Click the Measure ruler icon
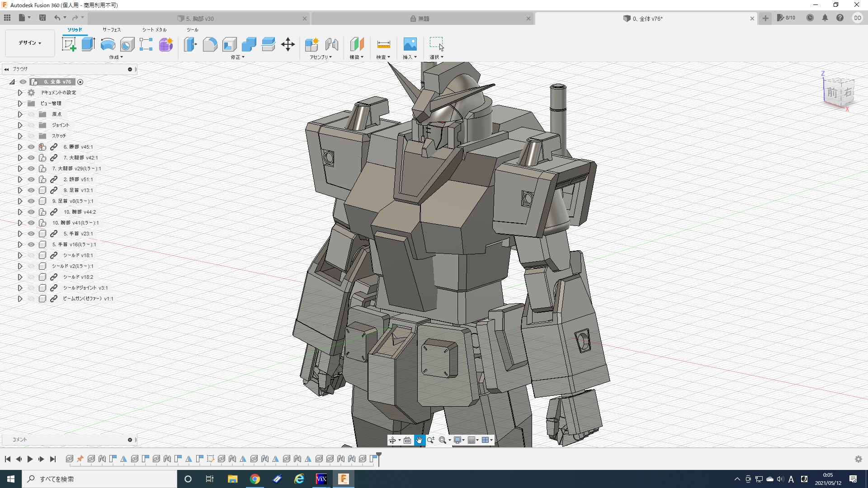 click(x=383, y=44)
